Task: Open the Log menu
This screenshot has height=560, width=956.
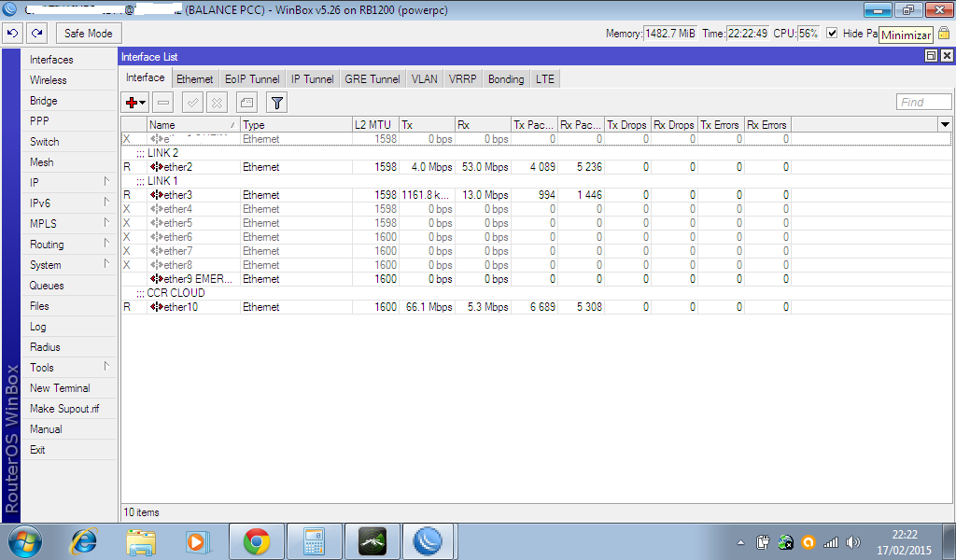Action: click(x=69, y=327)
